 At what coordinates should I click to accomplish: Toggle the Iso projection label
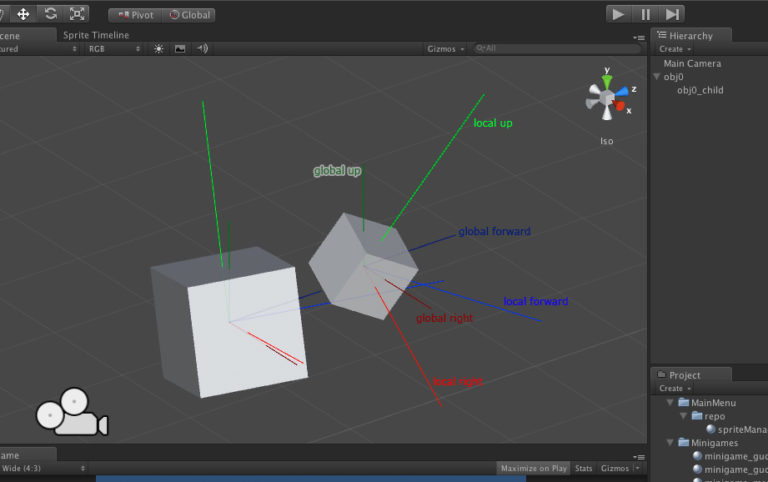pyautogui.click(x=607, y=141)
